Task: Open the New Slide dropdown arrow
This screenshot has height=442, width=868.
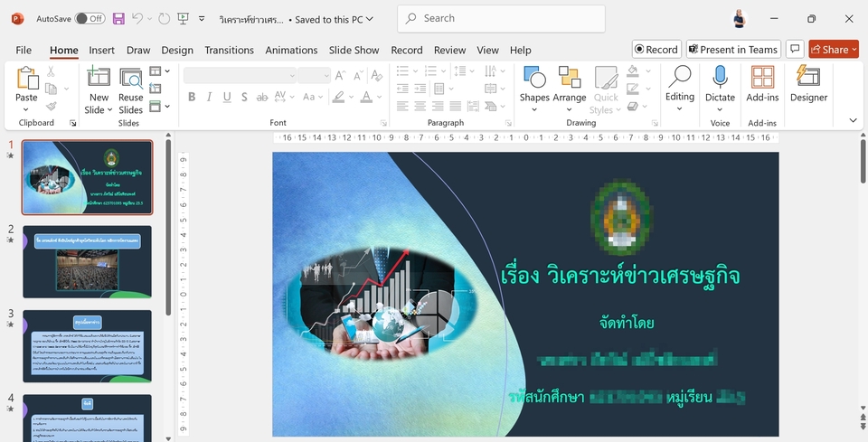Action: [x=110, y=109]
